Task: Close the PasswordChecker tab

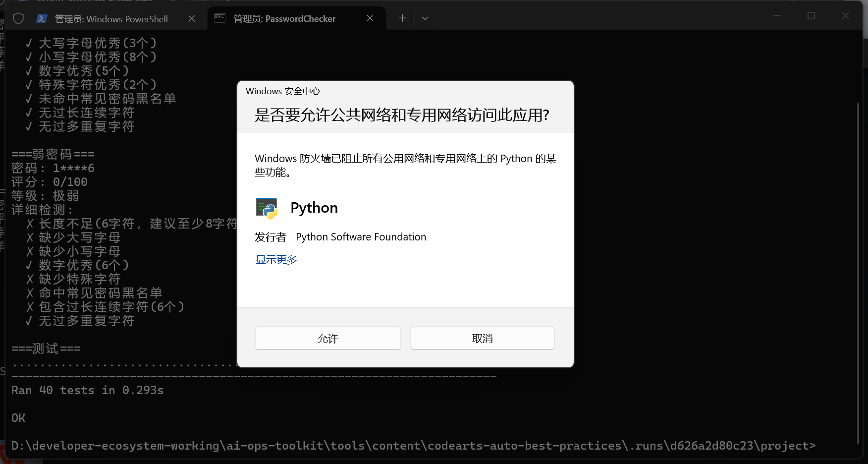Action: (370, 18)
